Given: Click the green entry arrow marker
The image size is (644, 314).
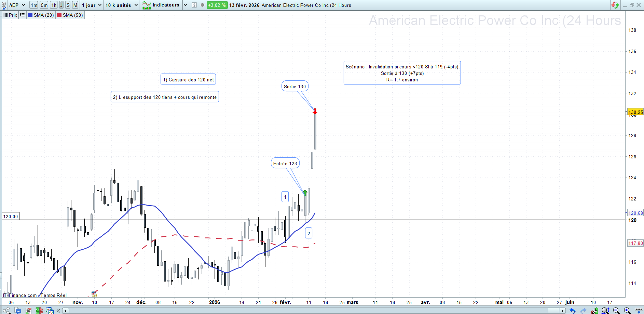Looking at the screenshot, I should pyautogui.click(x=305, y=193).
